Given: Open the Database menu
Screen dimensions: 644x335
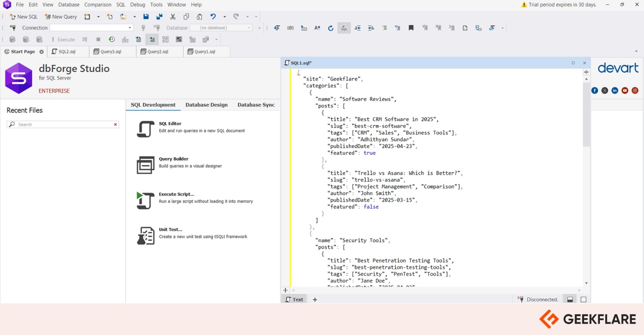Looking at the screenshot, I should pos(69,5).
